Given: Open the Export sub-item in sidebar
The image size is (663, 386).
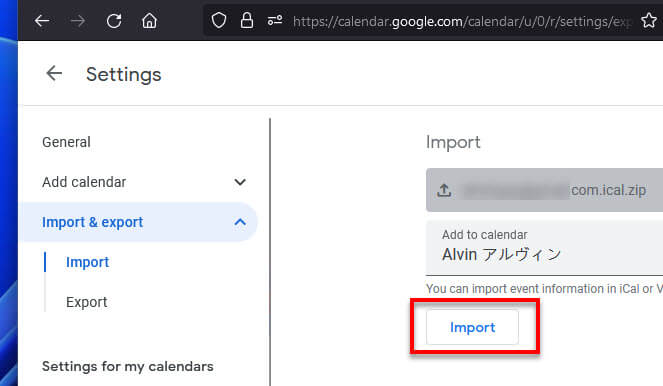Looking at the screenshot, I should coord(87,302).
